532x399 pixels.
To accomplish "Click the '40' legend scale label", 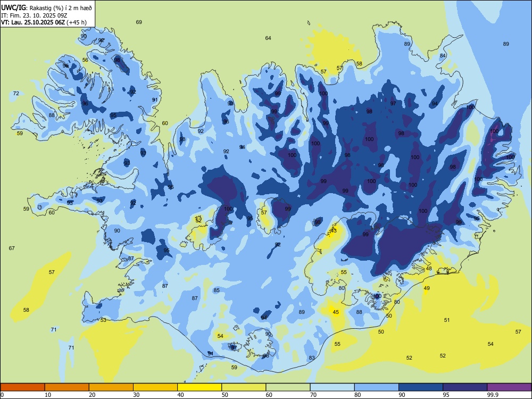I will [x=181, y=395].
